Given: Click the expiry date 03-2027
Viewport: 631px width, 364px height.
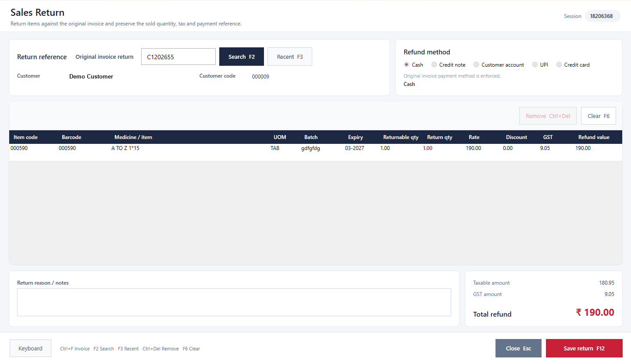Looking at the screenshot, I should click(354, 148).
